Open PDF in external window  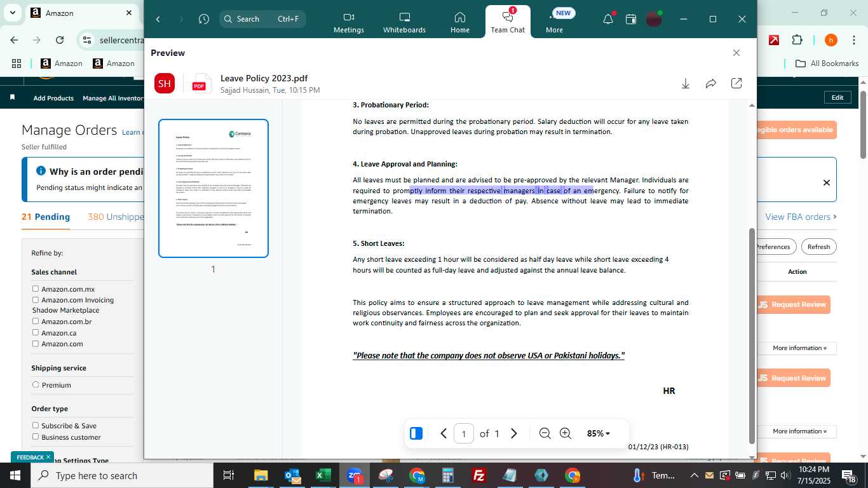[x=736, y=83]
